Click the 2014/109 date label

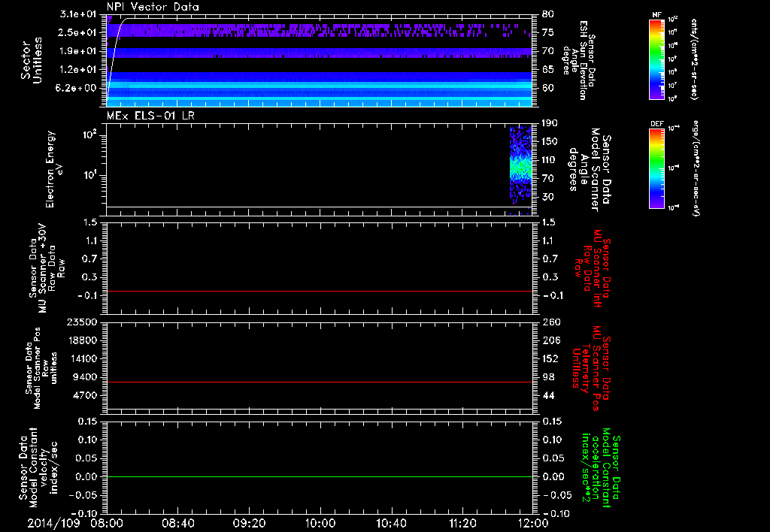tap(53, 523)
